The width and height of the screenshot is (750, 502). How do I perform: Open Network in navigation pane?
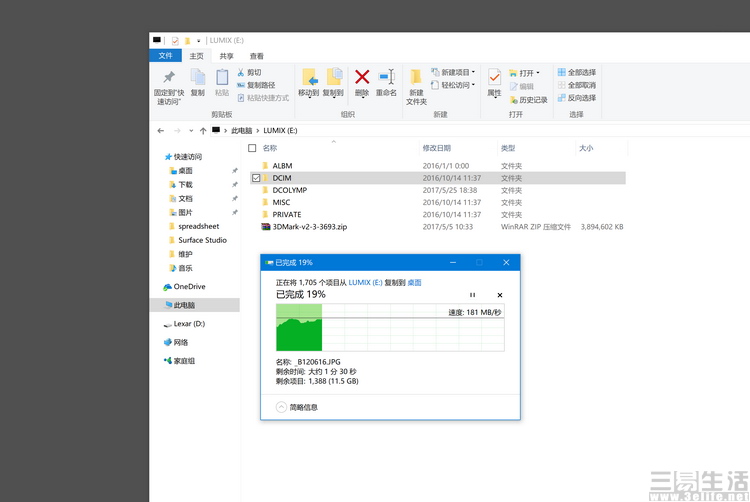click(176, 342)
